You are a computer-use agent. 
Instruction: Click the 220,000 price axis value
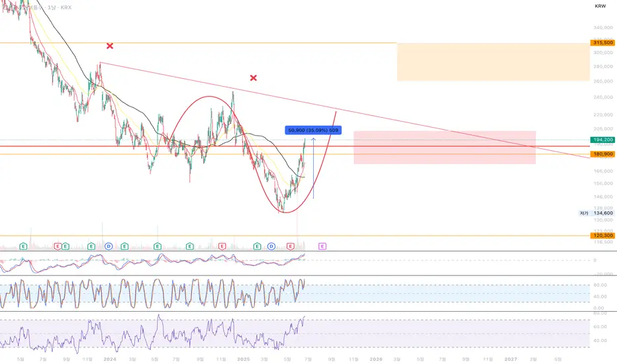[x=603, y=115]
